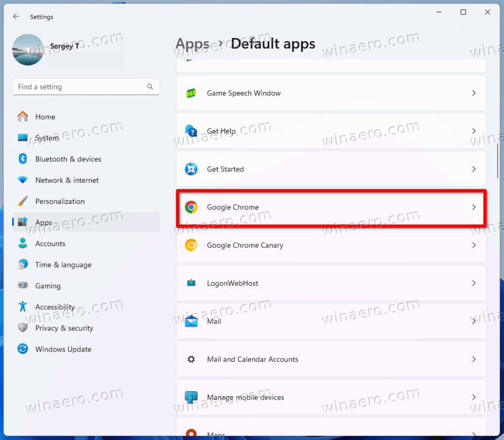Click the Accounts person icon
The height and width of the screenshot is (440, 504).
pos(23,243)
